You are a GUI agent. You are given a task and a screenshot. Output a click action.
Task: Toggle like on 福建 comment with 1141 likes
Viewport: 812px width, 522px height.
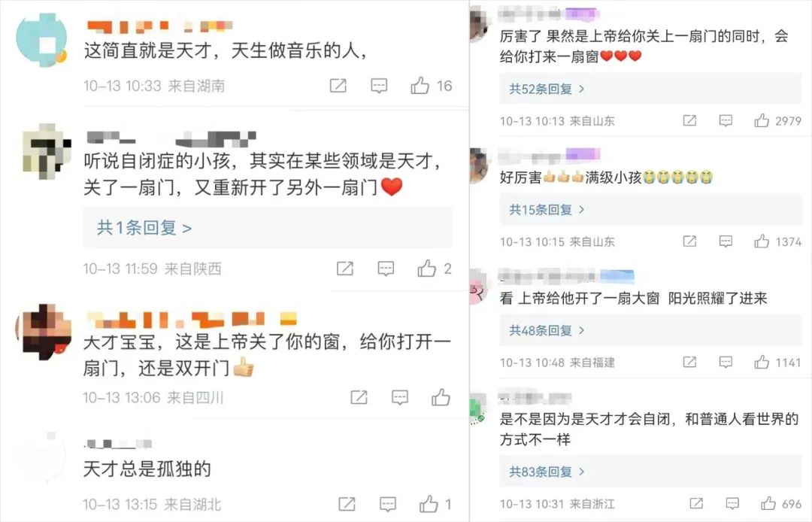761,362
